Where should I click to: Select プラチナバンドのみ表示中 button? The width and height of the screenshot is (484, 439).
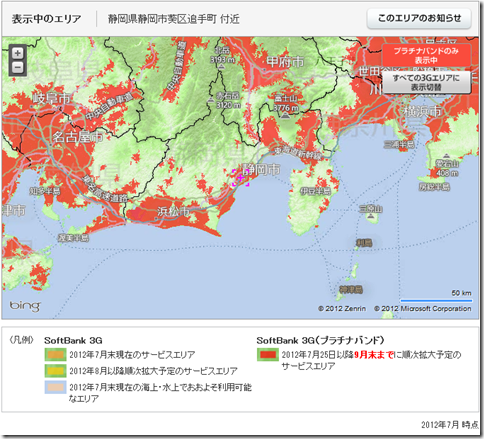426,56
